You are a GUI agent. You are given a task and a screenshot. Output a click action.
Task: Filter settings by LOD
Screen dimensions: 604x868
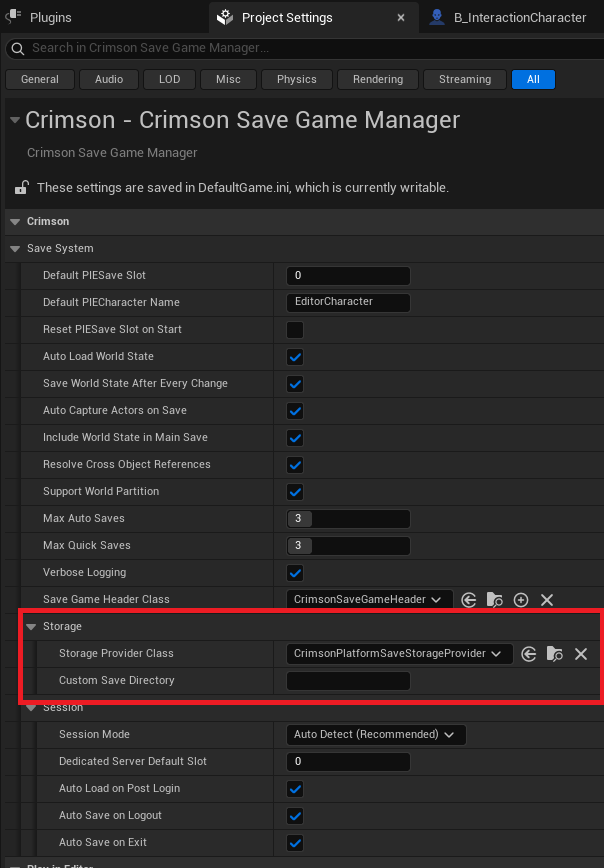pos(169,79)
